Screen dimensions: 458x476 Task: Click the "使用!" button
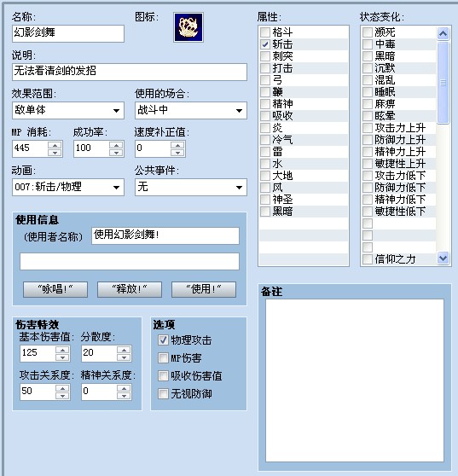click(x=204, y=289)
